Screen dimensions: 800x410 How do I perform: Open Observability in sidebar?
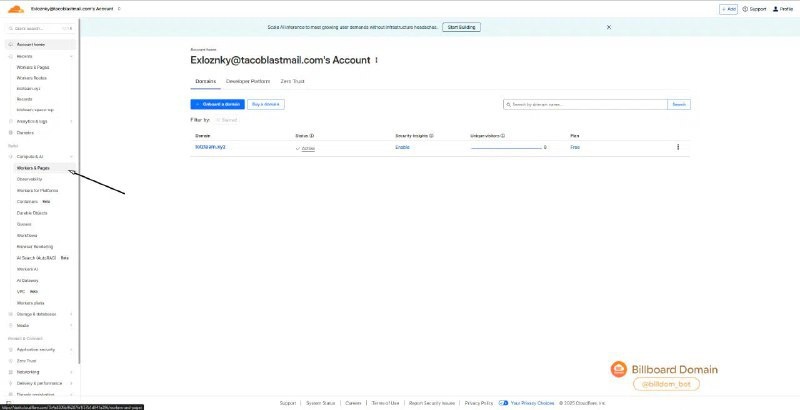click(29, 179)
